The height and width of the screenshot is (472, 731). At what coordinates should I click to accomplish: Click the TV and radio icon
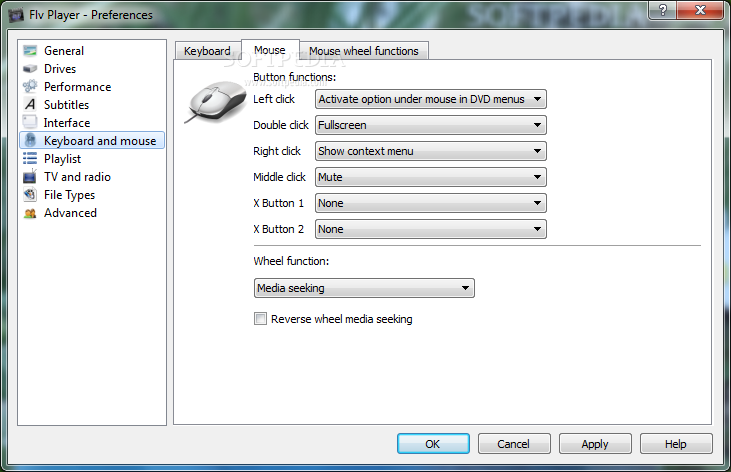click(30, 177)
